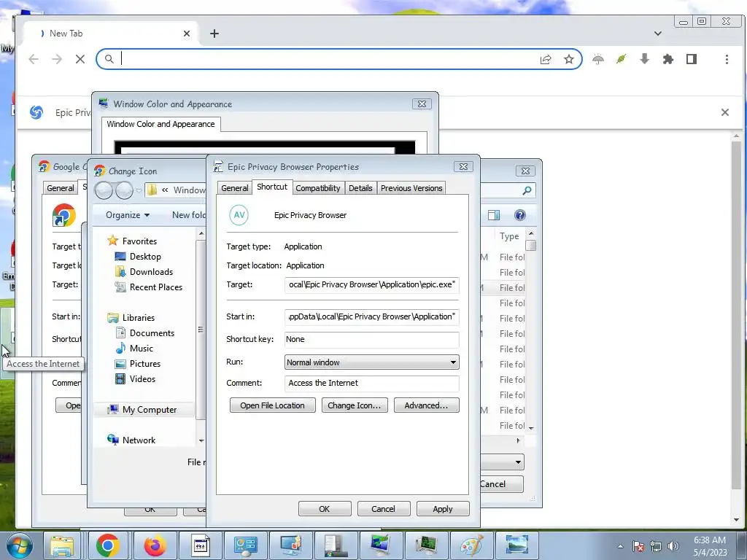Go back using browser back arrow

click(x=34, y=59)
